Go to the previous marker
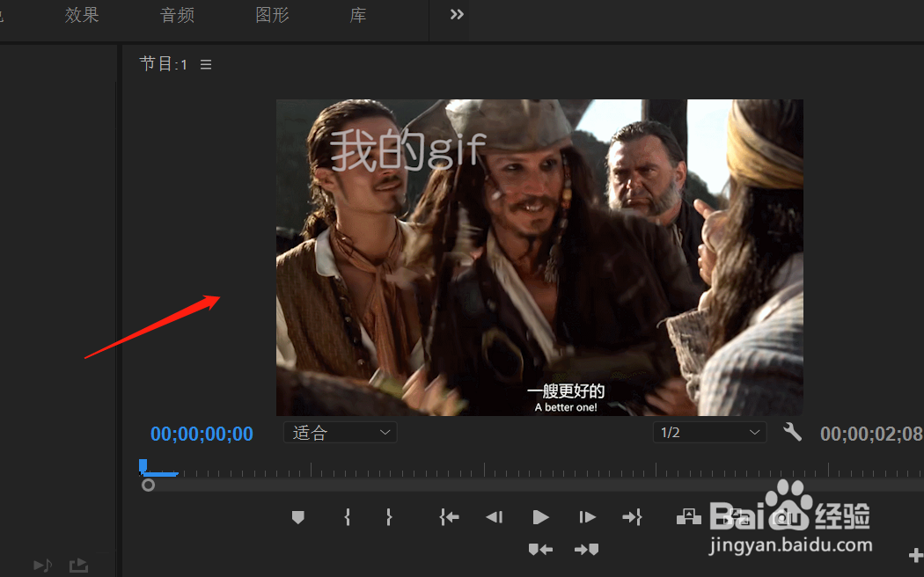The width and height of the screenshot is (924, 577). pyautogui.click(x=540, y=550)
